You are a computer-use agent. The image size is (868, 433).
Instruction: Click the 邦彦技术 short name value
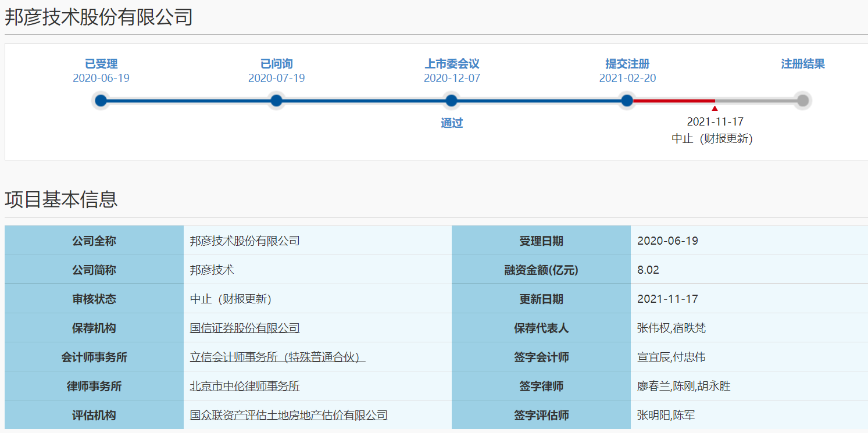(x=212, y=270)
